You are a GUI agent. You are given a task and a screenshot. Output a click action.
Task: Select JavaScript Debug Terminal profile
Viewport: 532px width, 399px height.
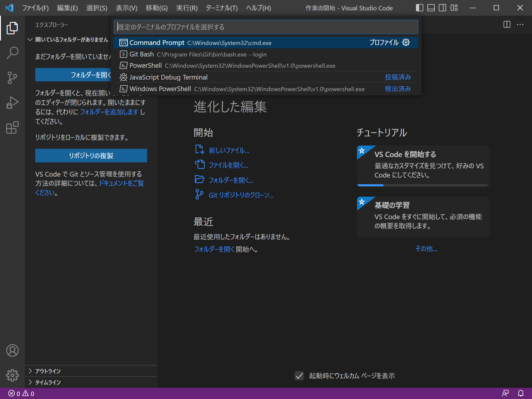266,77
